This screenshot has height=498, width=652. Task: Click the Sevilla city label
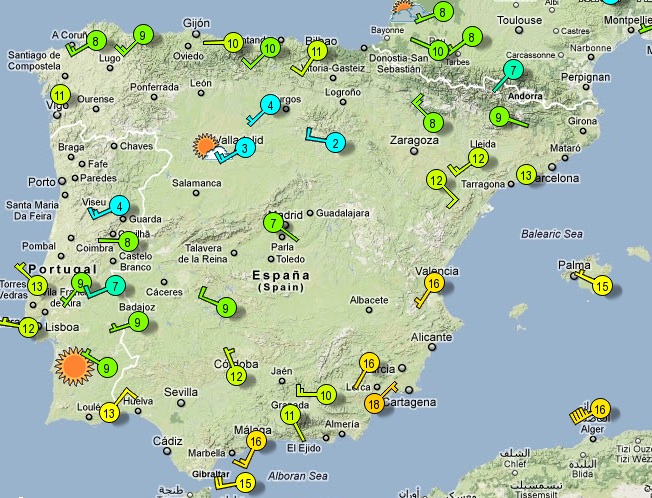pos(181,392)
